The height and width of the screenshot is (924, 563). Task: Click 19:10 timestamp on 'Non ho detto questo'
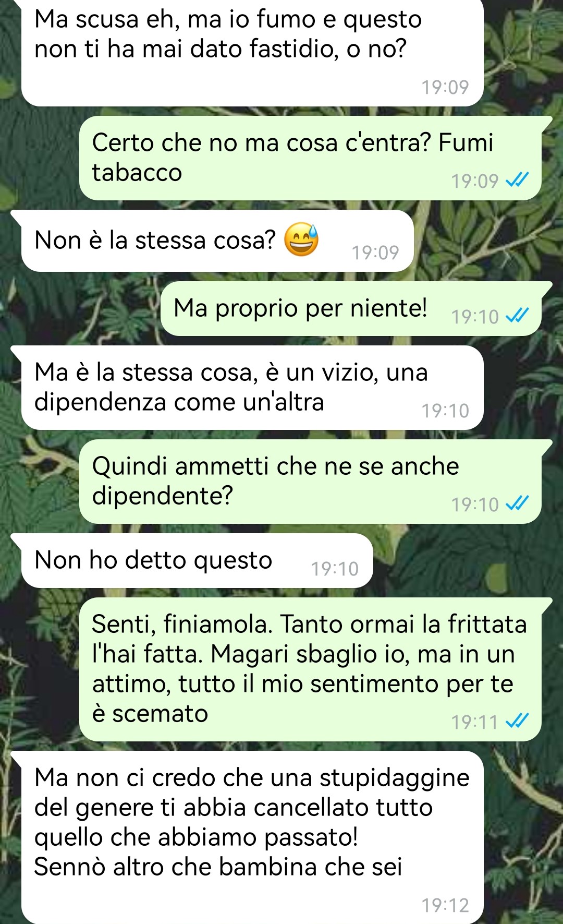(x=335, y=569)
